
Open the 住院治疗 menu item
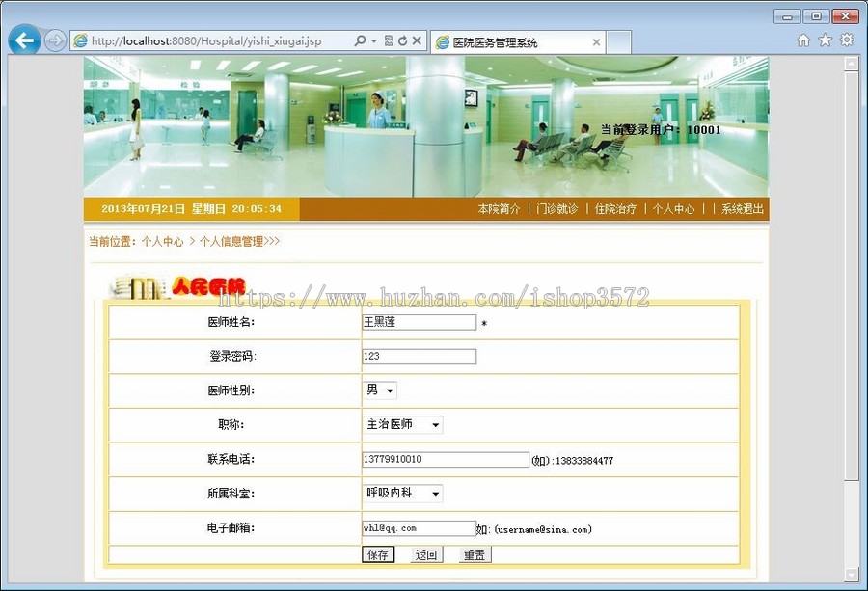point(615,209)
